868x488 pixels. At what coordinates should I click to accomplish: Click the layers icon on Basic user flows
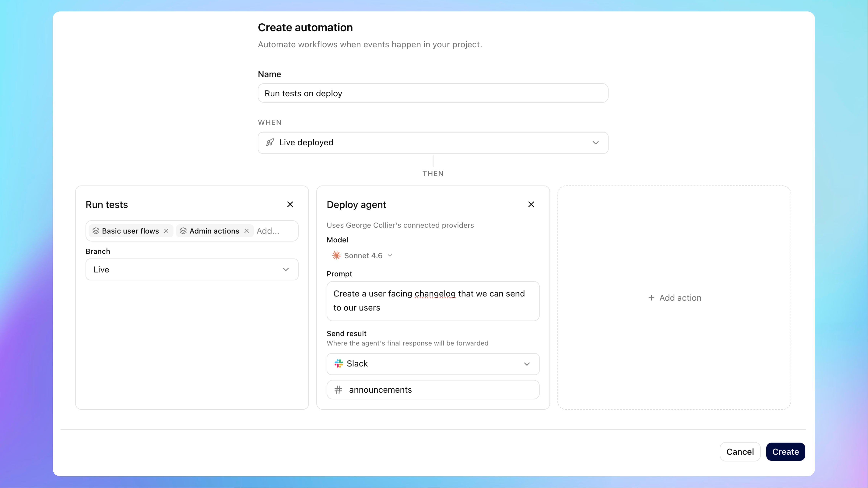(x=96, y=231)
